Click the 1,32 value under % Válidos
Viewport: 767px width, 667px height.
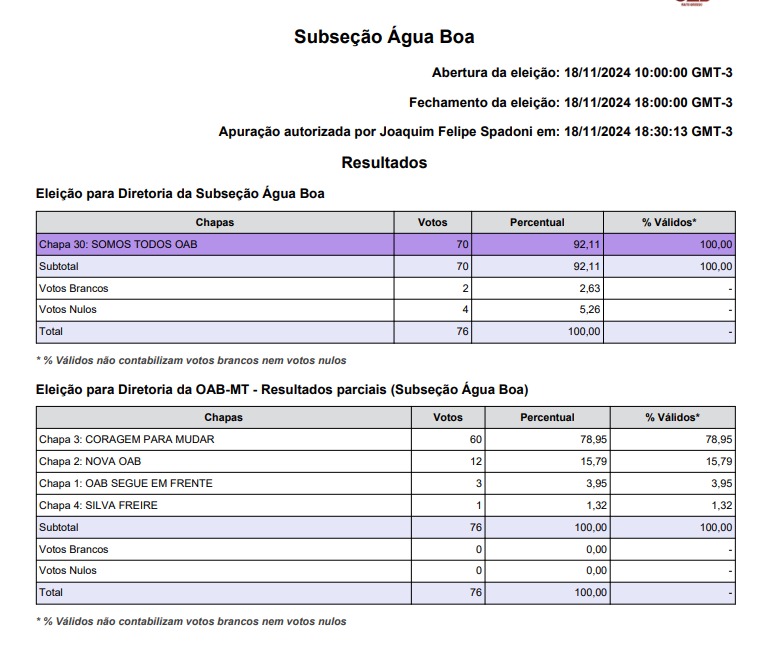tap(722, 506)
